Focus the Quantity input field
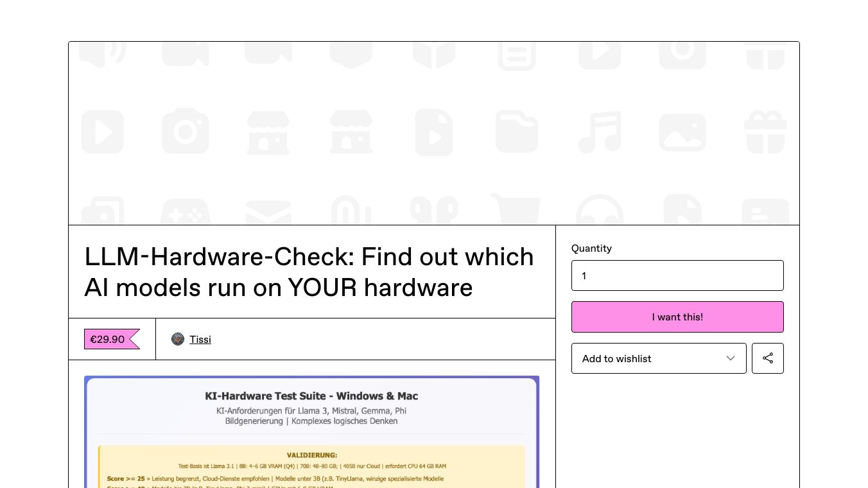Viewport: 868px width, 488px height. pyautogui.click(x=677, y=275)
